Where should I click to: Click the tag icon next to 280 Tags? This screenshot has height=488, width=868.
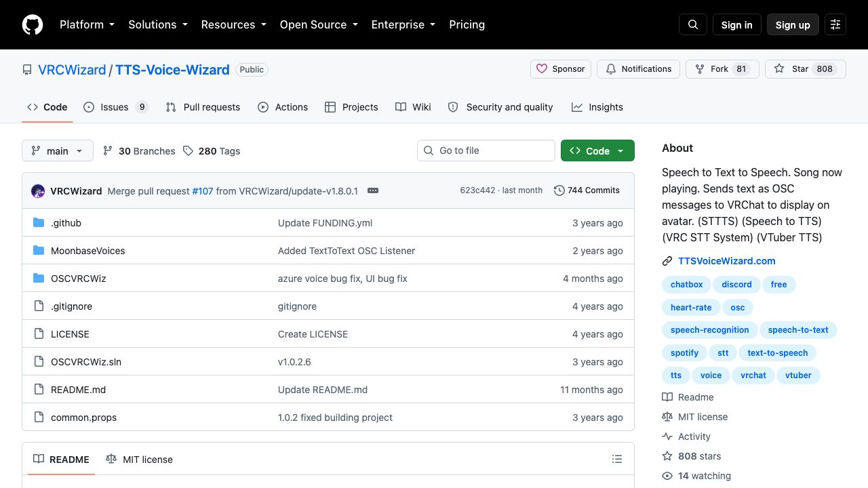(x=188, y=151)
